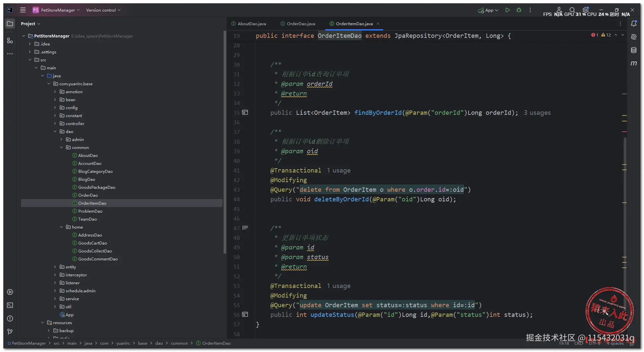Open the Problems tool window

(10, 318)
